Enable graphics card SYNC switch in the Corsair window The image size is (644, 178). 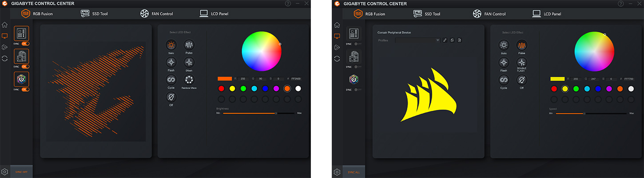[x=358, y=66]
